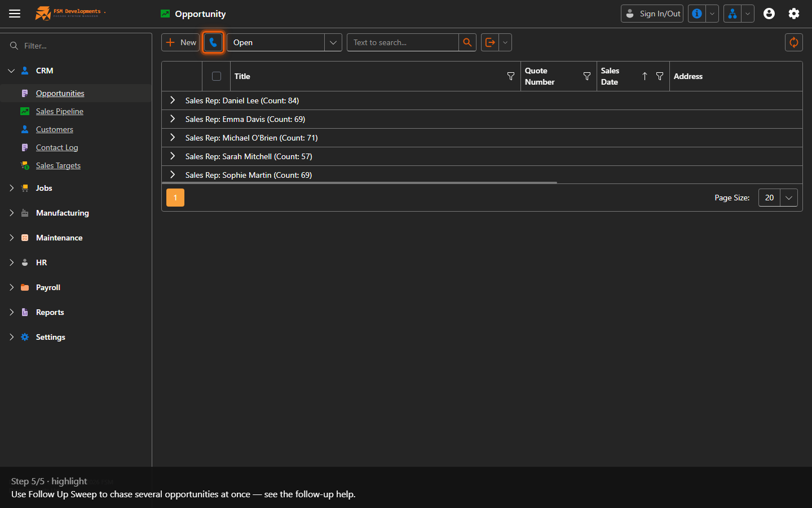
Task: Click page 1 pagination button
Action: [x=175, y=198]
